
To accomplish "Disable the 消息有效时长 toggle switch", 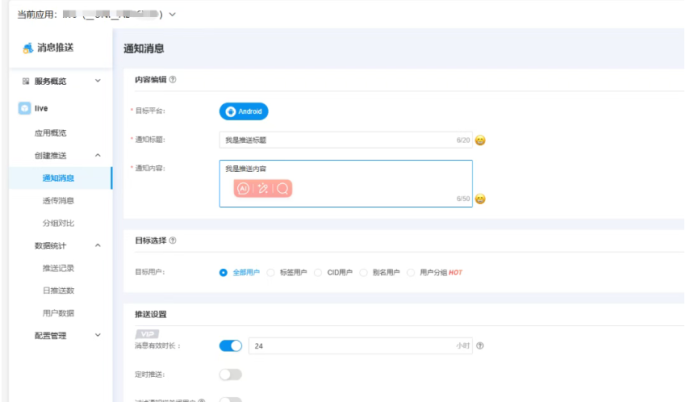I will click(230, 346).
